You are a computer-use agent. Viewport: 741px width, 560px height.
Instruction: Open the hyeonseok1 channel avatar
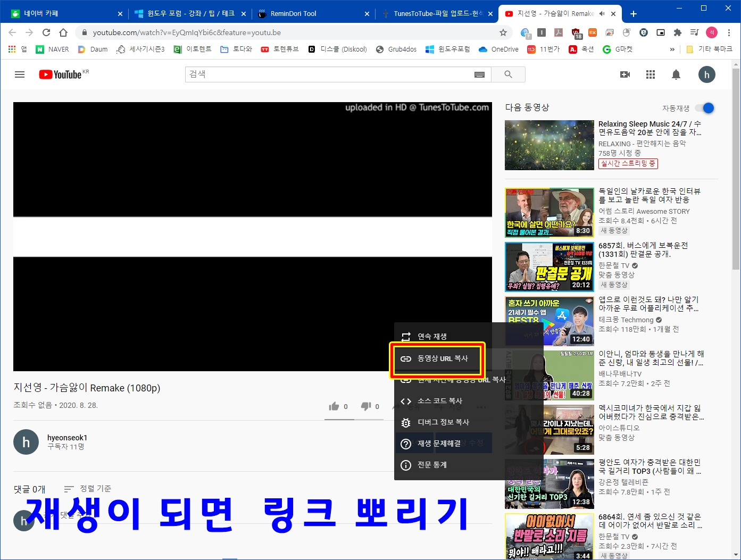[x=26, y=442]
